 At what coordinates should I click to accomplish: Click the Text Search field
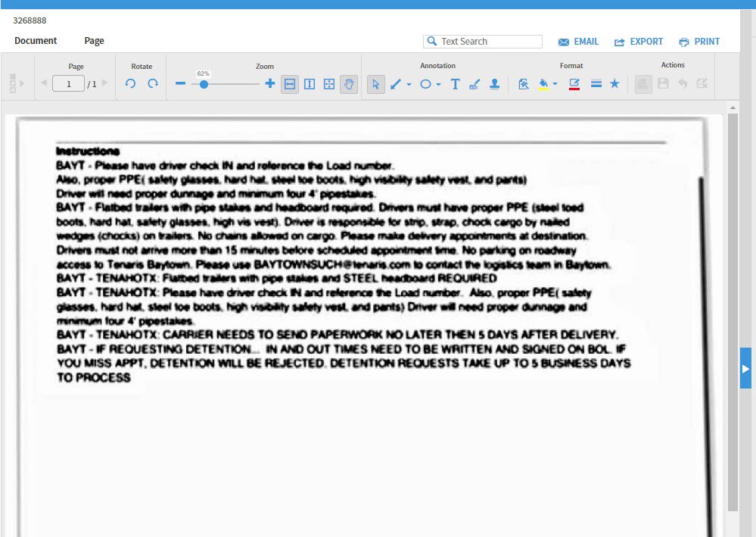pos(483,42)
